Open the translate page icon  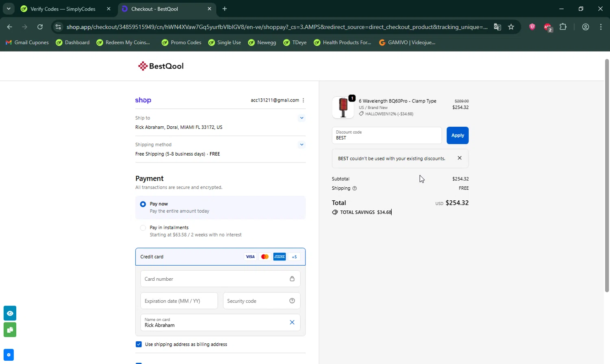click(497, 27)
